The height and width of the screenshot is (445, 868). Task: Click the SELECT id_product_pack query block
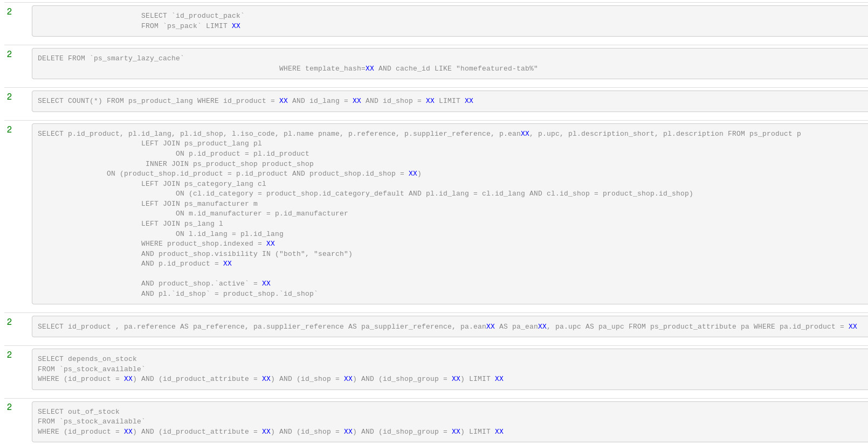[192, 16]
